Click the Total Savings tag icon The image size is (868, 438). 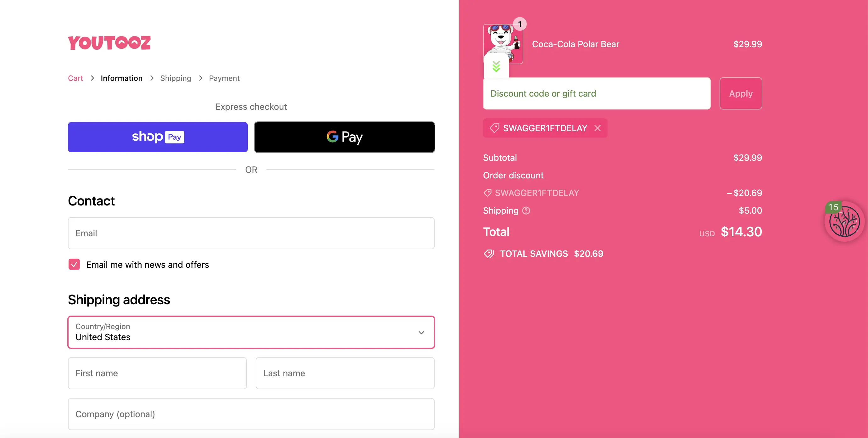click(x=489, y=254)
